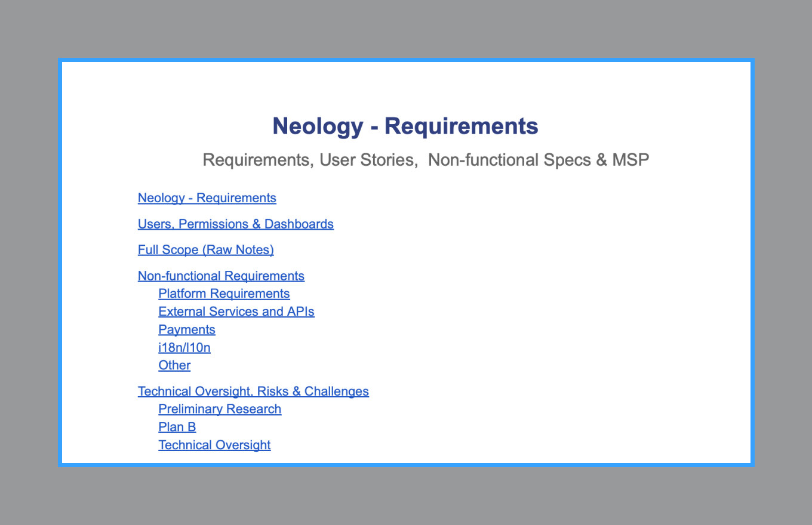Click the i18n/l10n link
This screenshot has width=812, height=525.
(184, 348)
